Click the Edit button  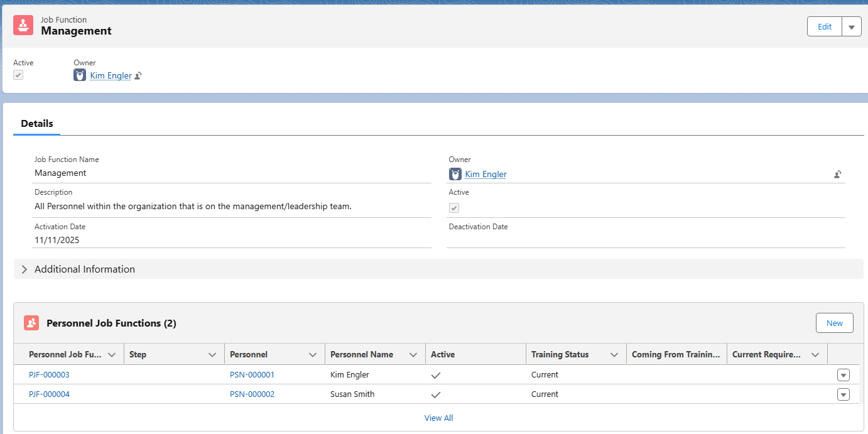coord(824,27)
